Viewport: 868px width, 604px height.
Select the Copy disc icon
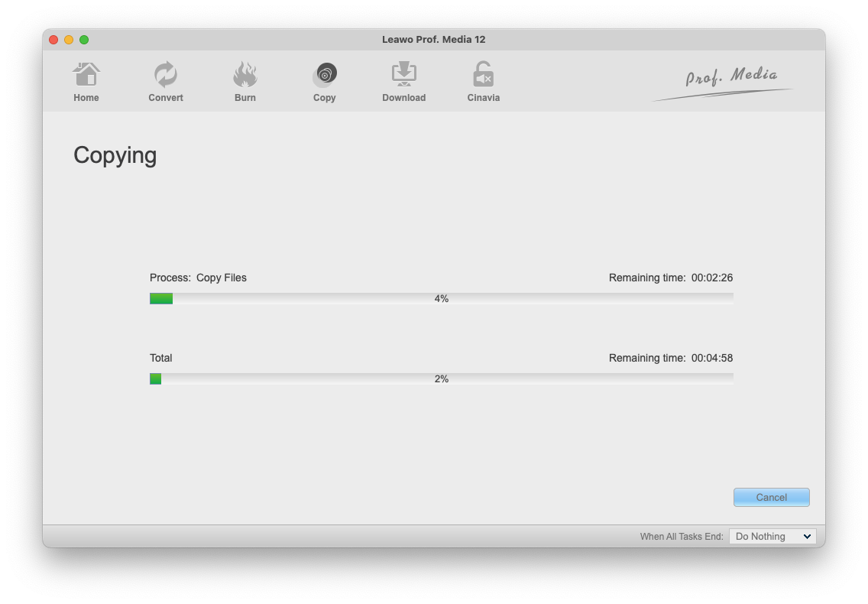(325, 75)
